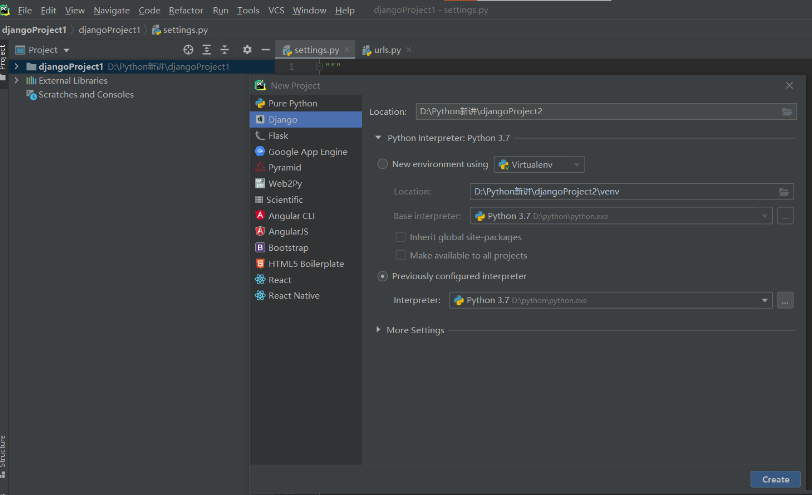Expand More Settings section

[378, 330]
